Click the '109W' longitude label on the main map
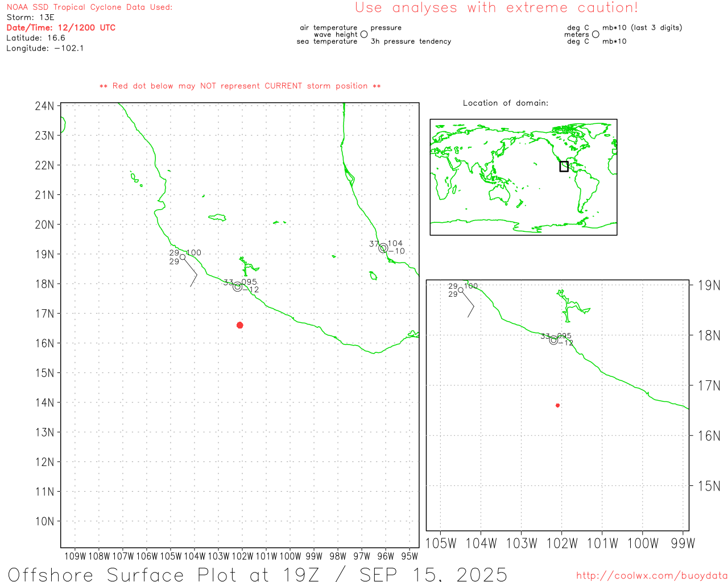 (x=75, y=556)
